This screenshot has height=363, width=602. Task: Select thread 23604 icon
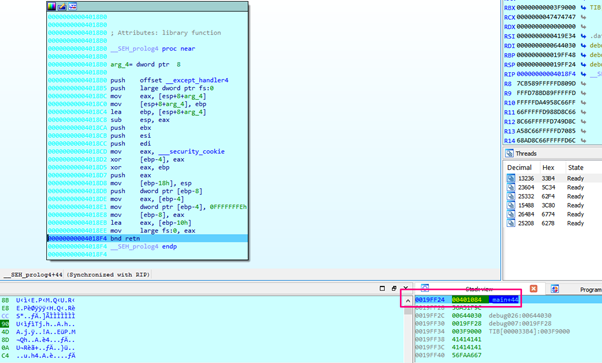click(x=511, y=187)
